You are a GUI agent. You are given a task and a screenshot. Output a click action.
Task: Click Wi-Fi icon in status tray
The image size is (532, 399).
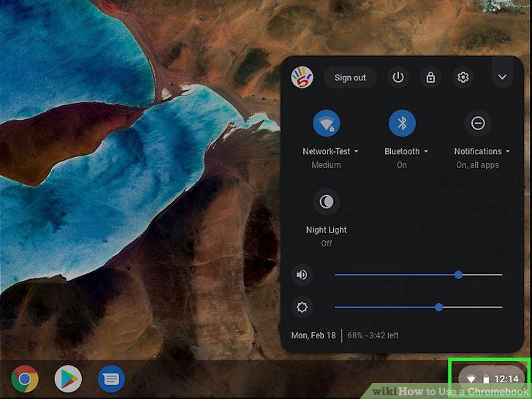[471, 379]
